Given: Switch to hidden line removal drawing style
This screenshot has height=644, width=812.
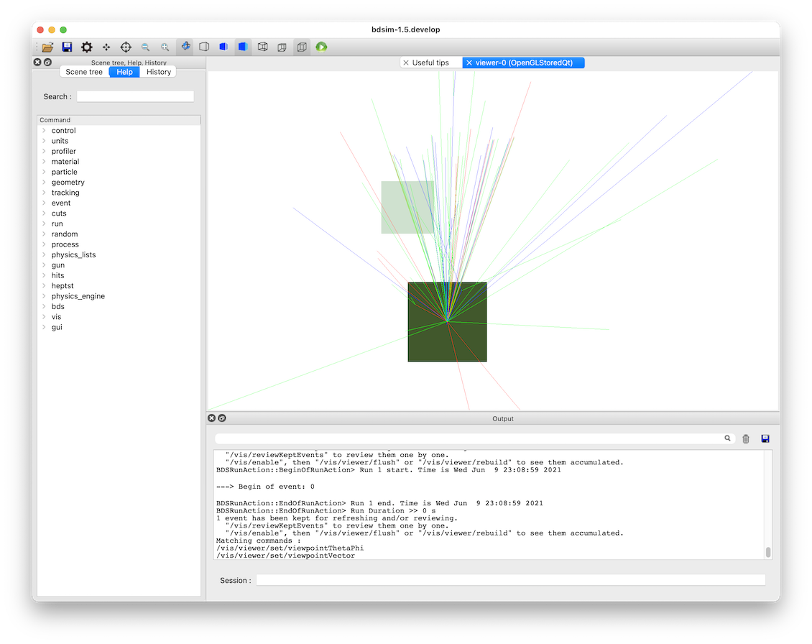Looking at the screenshot, I should [x=204, y=47].
